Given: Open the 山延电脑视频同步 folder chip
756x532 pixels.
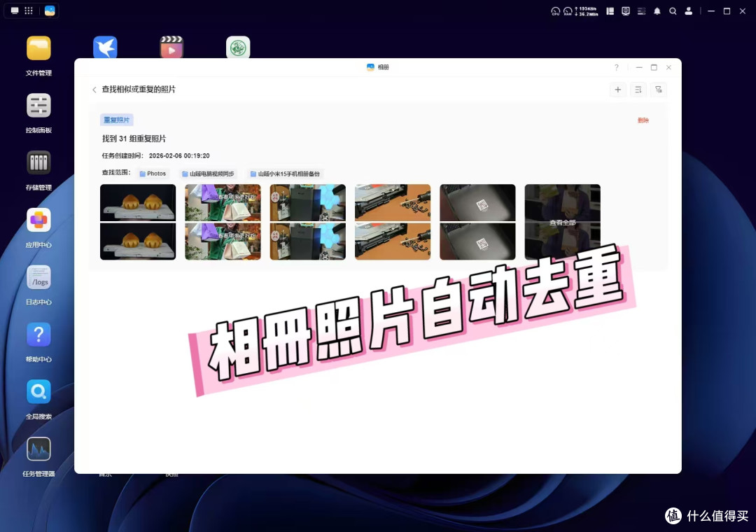Looking at the screenshot, I should point(208,174).
